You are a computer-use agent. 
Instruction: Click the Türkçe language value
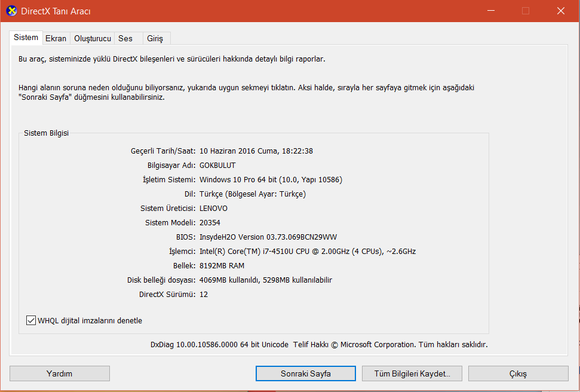[253, 194]
